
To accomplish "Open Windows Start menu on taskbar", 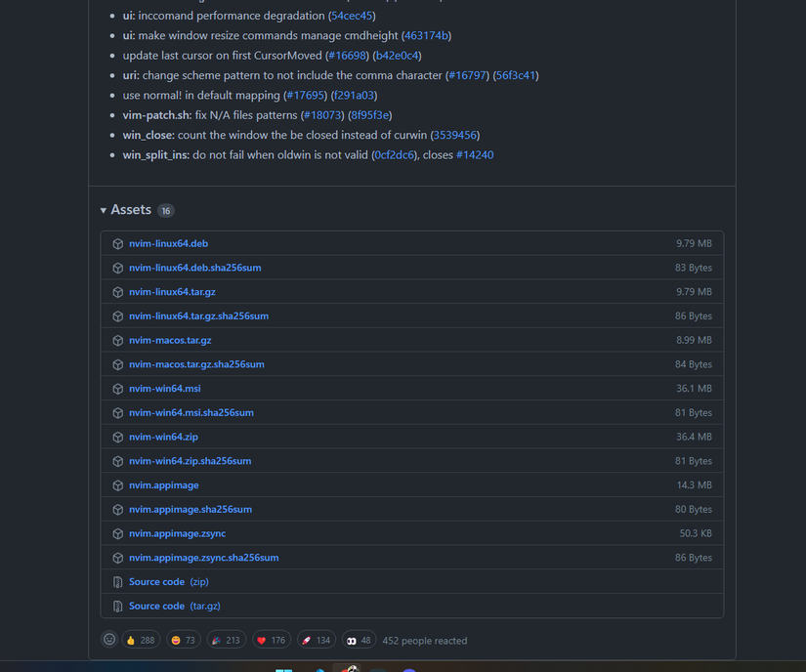I will 283,670.
